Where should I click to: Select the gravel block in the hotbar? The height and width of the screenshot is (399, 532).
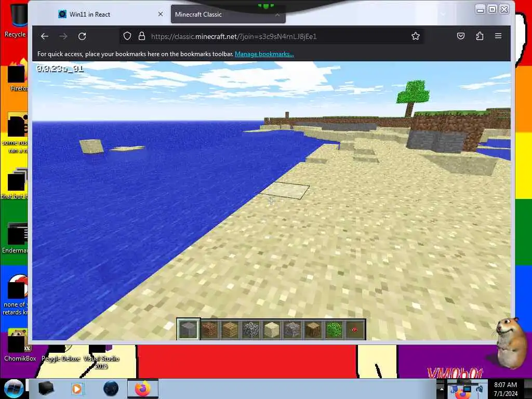(292, 329)
